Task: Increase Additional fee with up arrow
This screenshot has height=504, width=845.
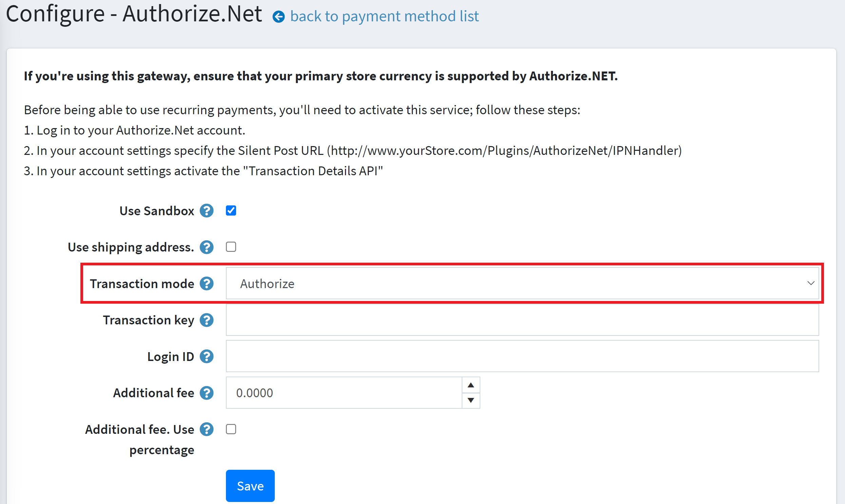Action: pyautogui.click(x=471, y=385)
